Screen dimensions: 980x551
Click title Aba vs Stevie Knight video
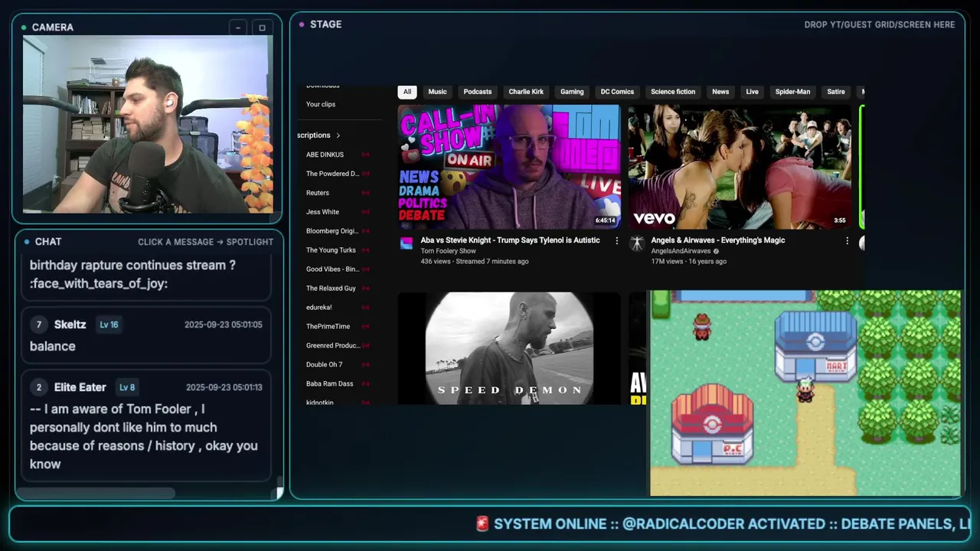tap(510, 240)
